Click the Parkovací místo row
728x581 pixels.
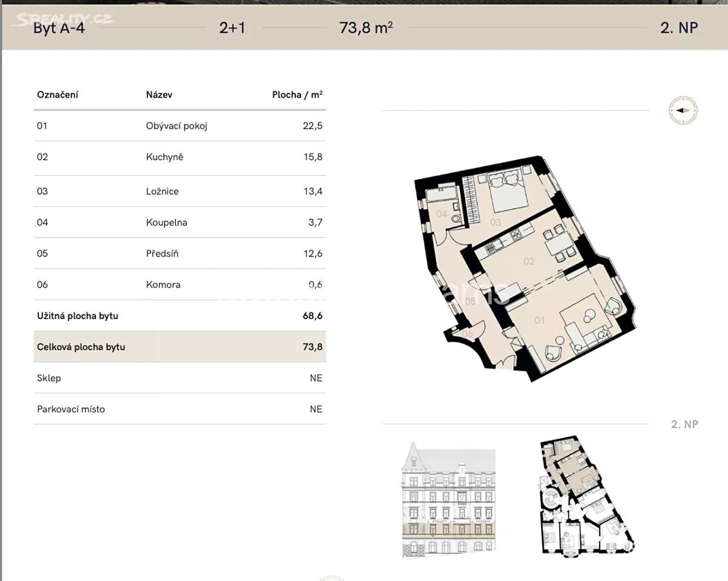[180, 409]
